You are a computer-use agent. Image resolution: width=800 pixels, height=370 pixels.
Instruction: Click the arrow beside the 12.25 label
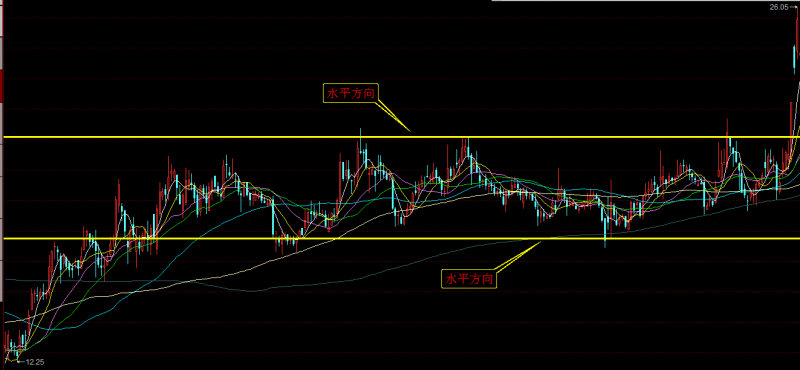21,362
